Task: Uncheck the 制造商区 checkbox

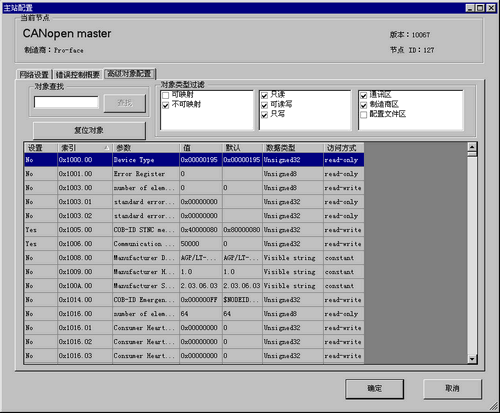Action: tap(363, 105)
